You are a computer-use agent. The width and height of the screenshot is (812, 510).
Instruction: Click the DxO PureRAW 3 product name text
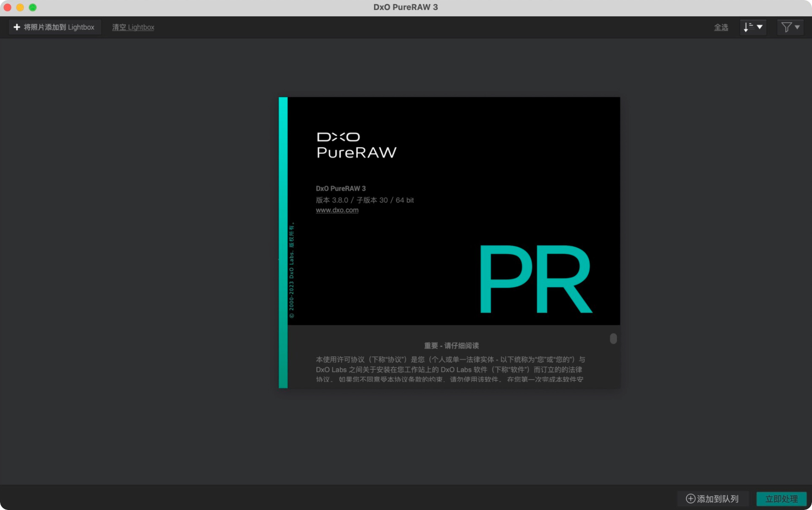pos(340,188)
